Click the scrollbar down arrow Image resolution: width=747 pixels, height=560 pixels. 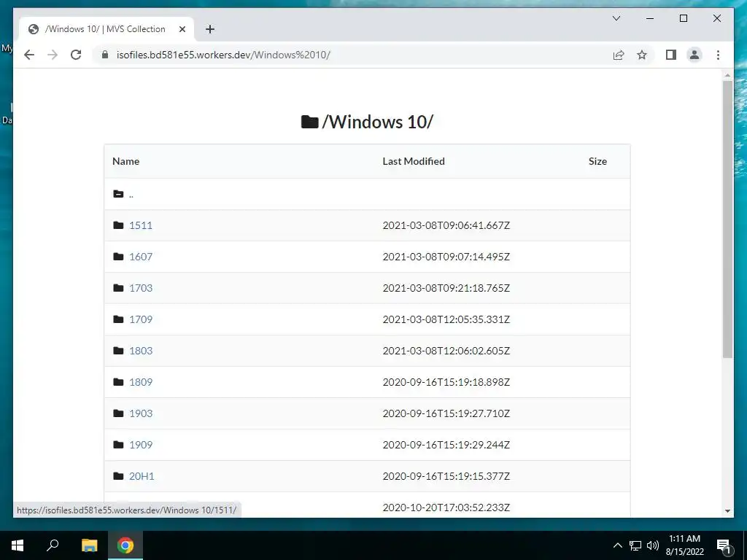727,511
